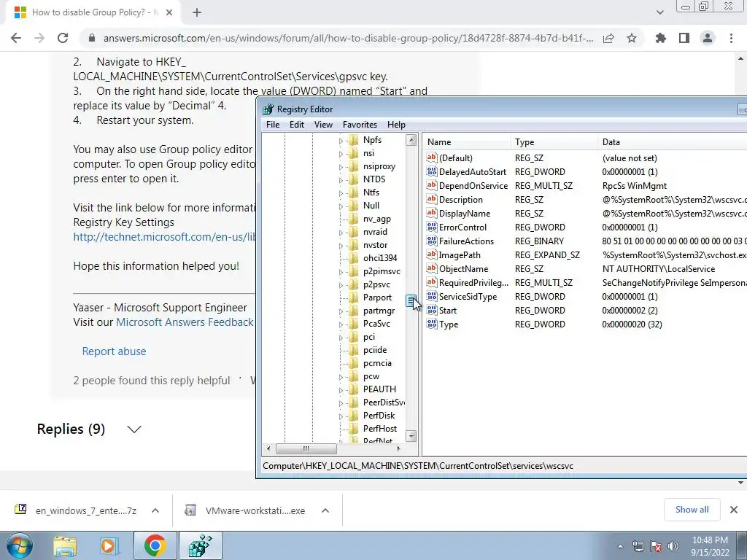Click the volume speaker tray icon
747x560 pixels.
(x=673, y=546)
